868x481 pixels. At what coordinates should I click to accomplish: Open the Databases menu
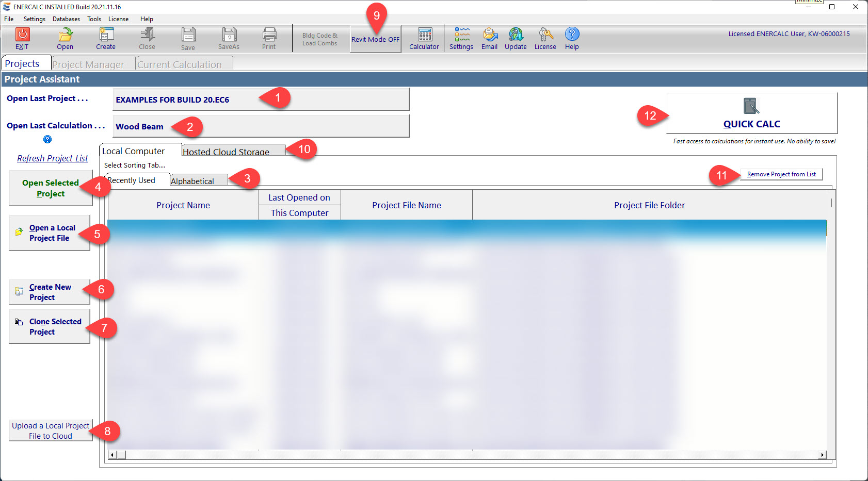(x=66, y=19)
